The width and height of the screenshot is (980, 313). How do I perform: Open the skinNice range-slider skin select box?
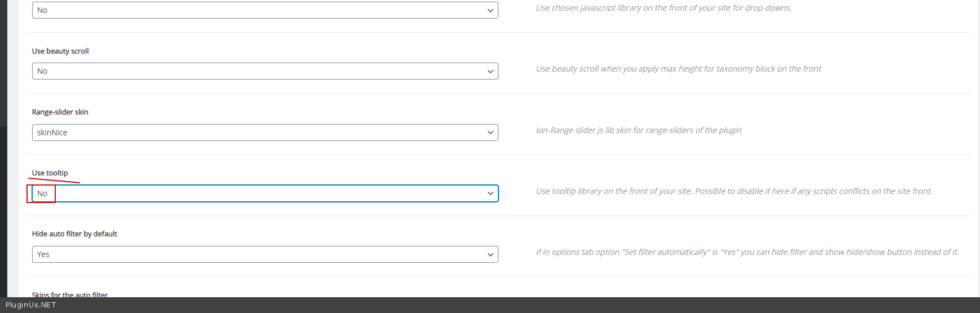pyautogui.click(x=265, y=133)
